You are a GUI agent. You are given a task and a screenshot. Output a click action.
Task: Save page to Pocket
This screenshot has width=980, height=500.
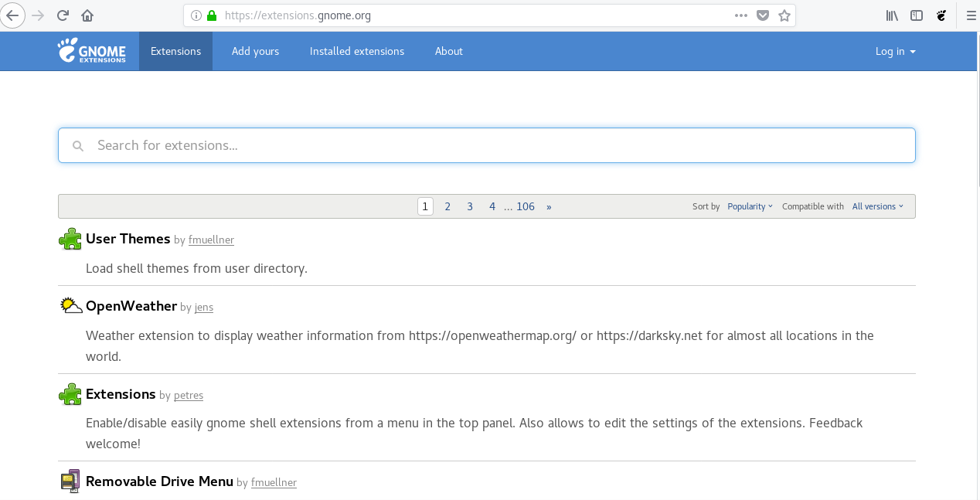tap(763, 15)
